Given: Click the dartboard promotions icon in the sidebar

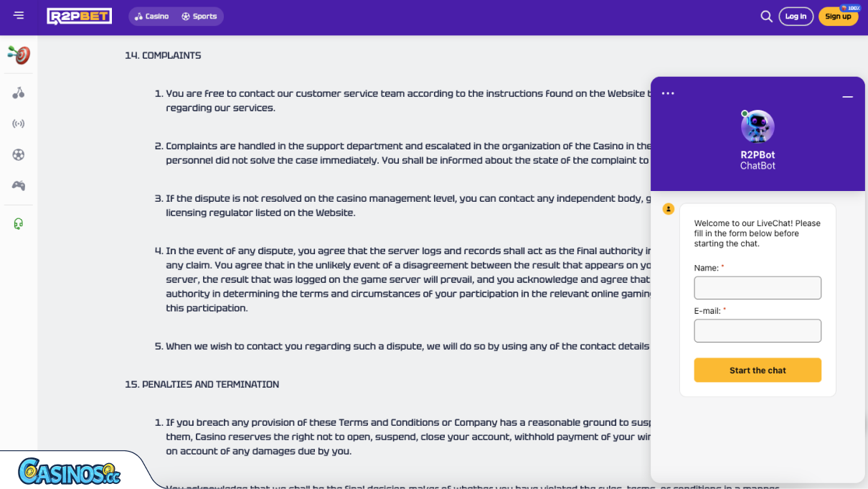Looking at the screenshot, I should 19,55.
